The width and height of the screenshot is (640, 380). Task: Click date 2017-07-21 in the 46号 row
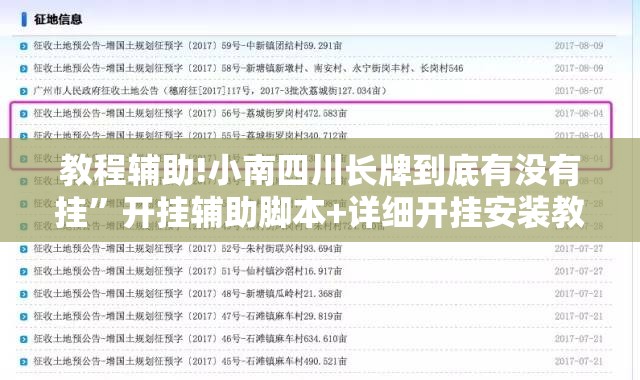579,338
